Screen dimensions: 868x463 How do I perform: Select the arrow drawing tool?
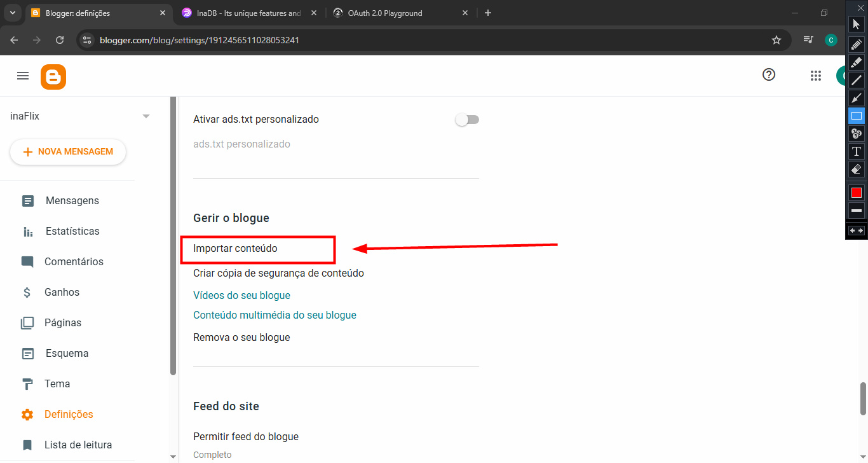[856, 97]
